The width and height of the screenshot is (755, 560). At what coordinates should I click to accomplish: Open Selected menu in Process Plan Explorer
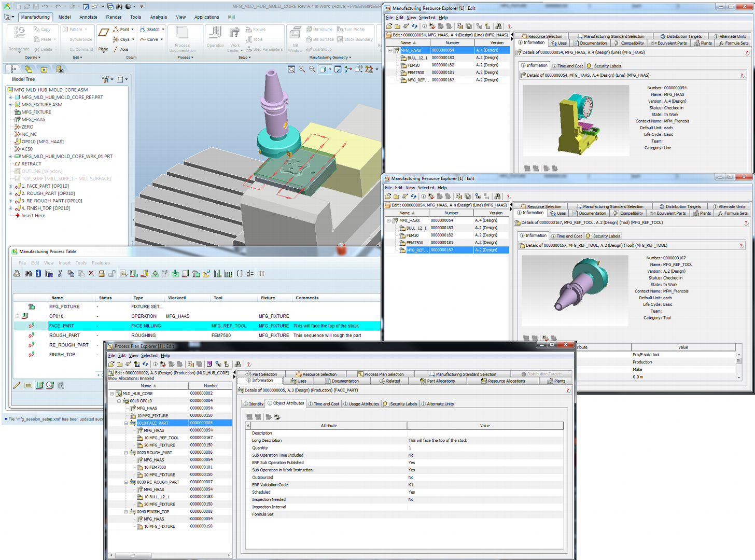pyautogui.click(x=149, y=356)
